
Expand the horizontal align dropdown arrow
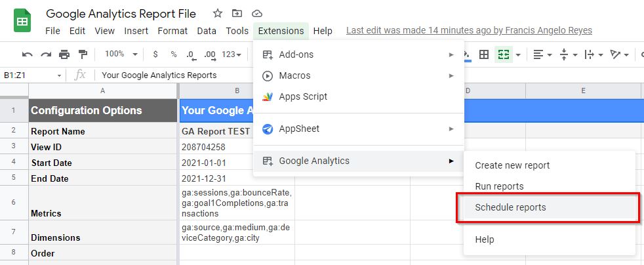(x=551, y=54)
